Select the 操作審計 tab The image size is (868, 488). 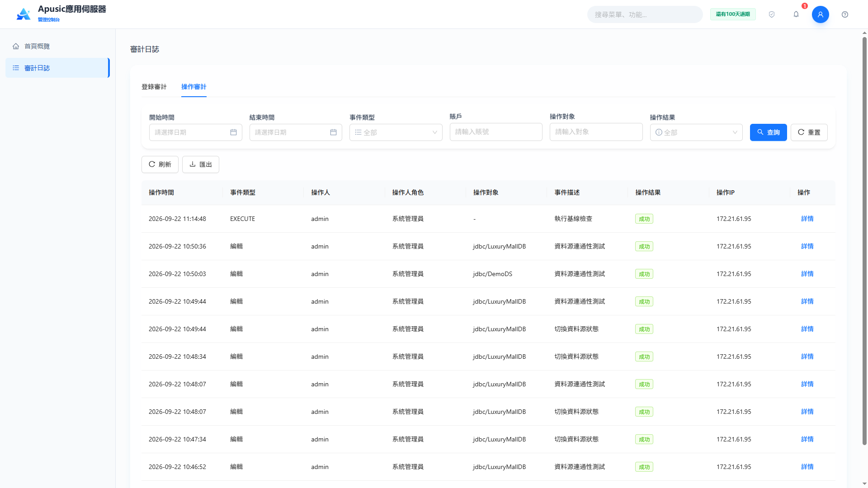[x=194, y=87]
